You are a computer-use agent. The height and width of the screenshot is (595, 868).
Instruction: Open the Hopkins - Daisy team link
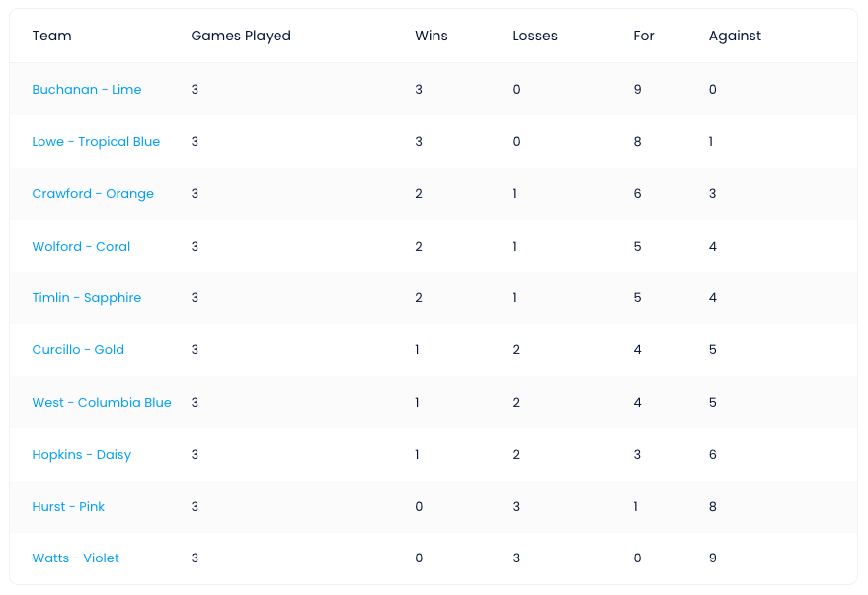click(x=81, y=455)
